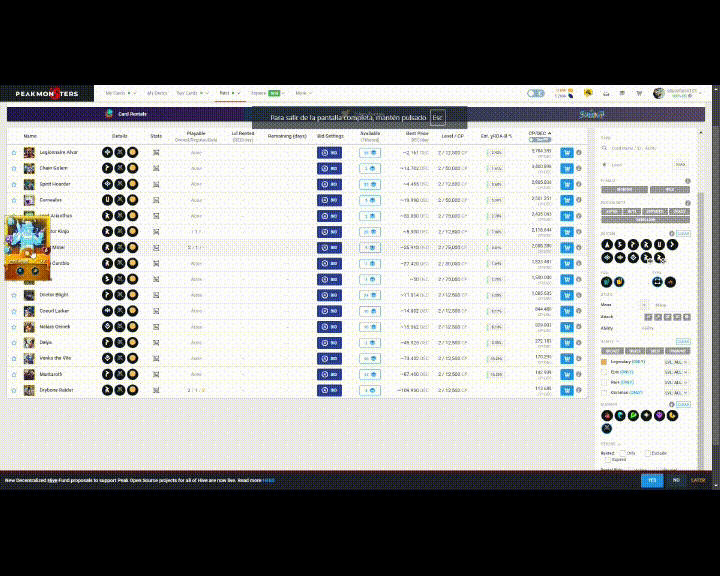Check Expired checkbox
The height and width of the screenshot is (576, 720).
608,459
